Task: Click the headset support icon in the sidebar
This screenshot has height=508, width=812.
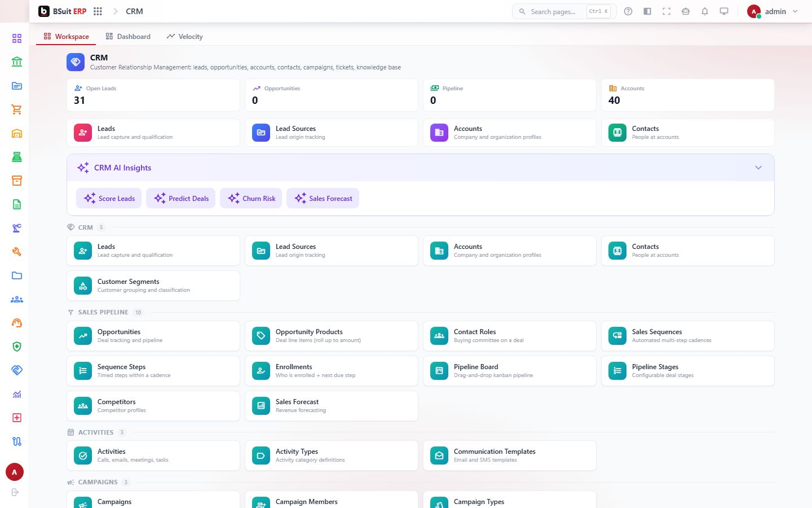Action: click(x=17, y=323)
